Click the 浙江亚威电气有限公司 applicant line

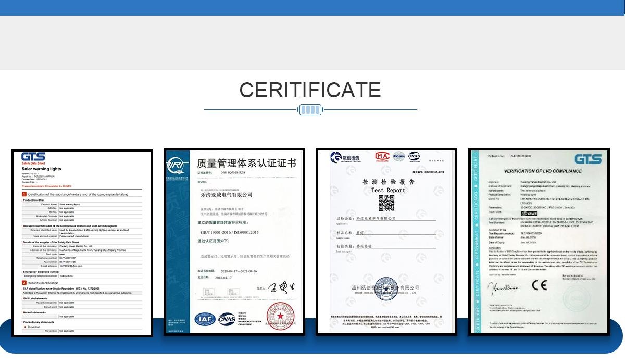[x=376, y=218]
